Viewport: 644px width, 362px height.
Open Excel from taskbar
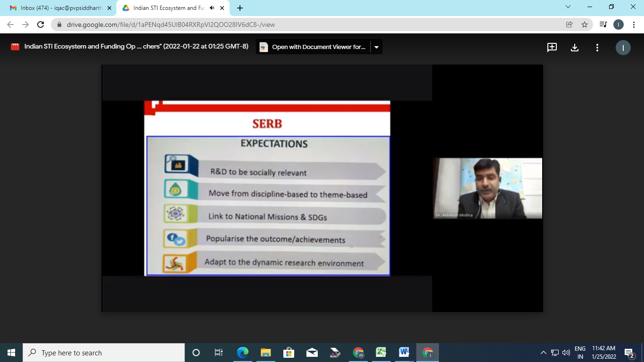click(381, 353)
